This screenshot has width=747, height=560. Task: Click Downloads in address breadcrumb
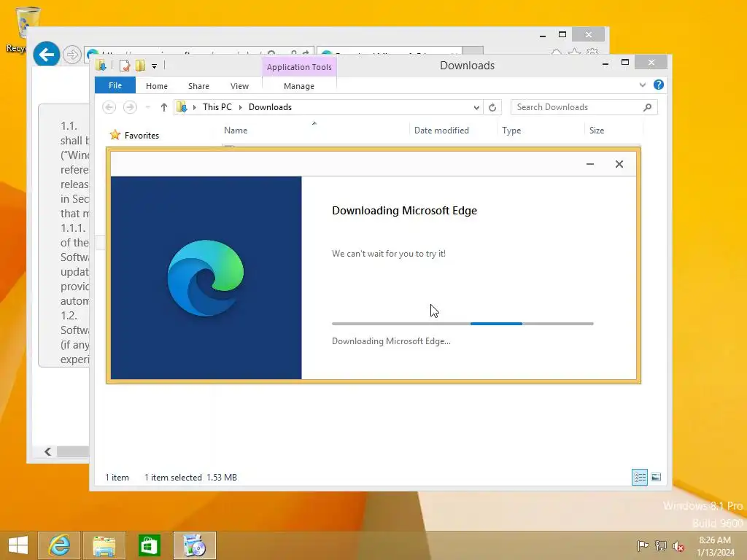pos(270,107)
